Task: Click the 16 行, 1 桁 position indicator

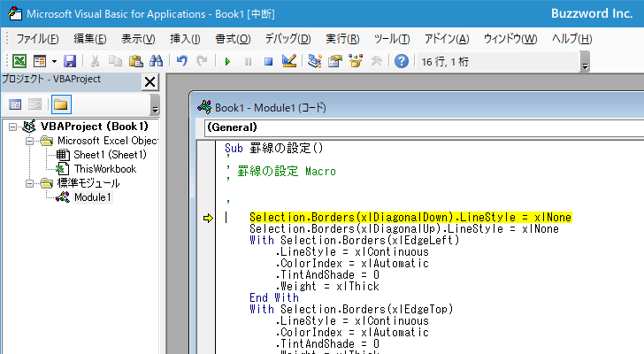Action: coord(445,62)
